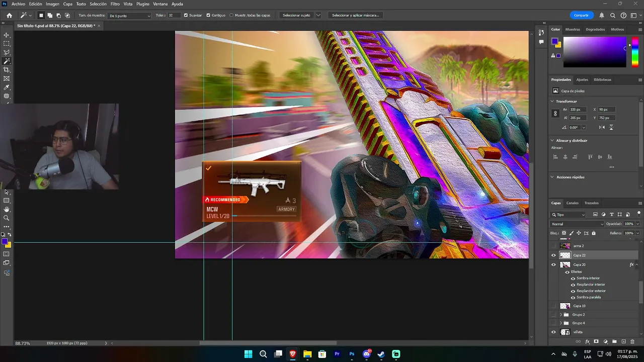Select the Hand tool
Screen dimensions: 644x362
pos(7,209)
